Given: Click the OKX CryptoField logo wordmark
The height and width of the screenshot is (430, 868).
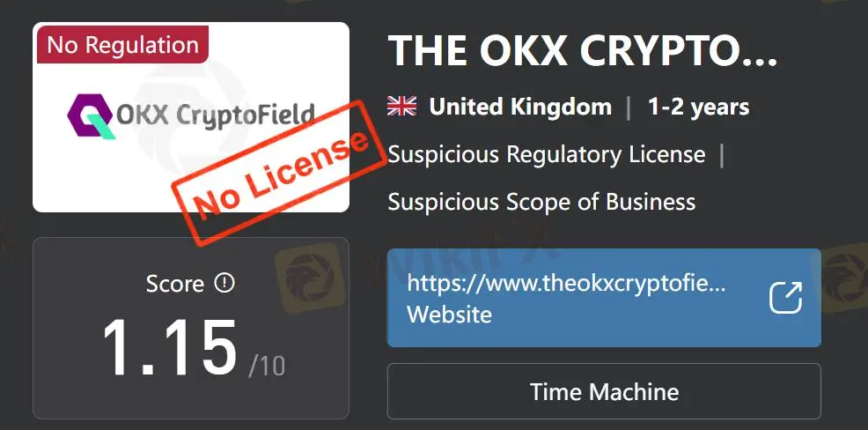Looking at the screenshot, I should point(216,115).
